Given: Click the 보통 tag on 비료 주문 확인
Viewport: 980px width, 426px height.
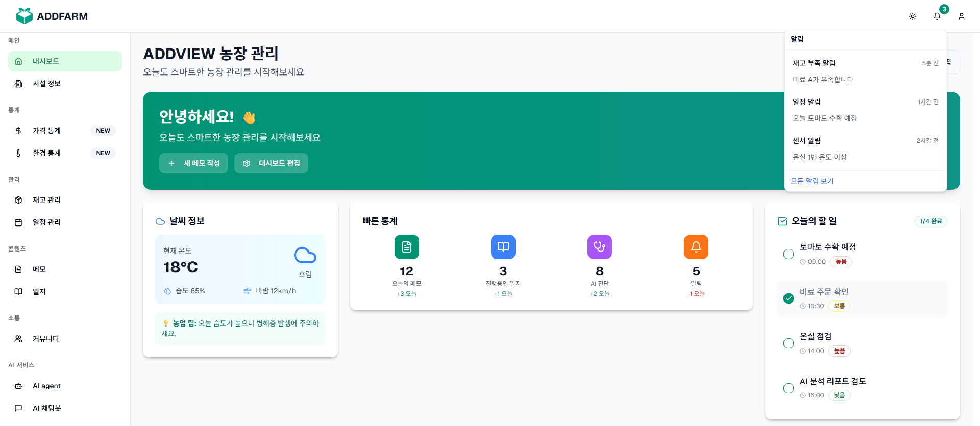Looking at the screenshot, I should [839, 306].
